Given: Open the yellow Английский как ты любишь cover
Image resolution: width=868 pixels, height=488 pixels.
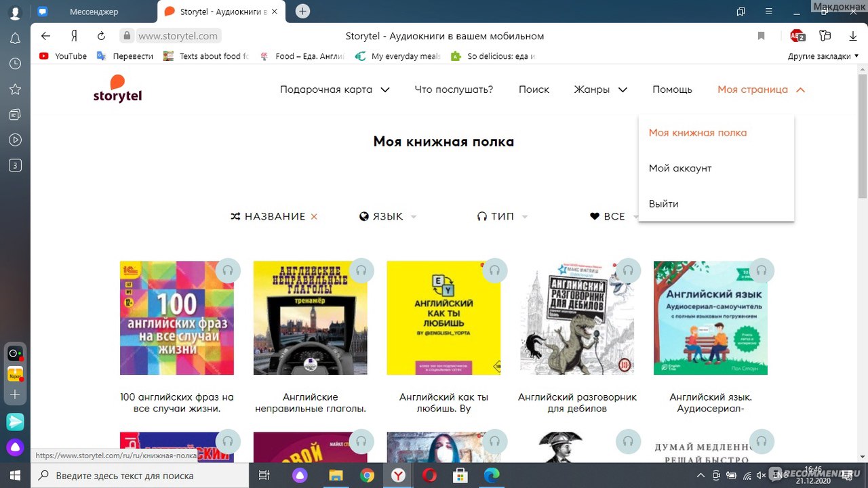Looking at the screenshot, I should [x=443, y=318].
